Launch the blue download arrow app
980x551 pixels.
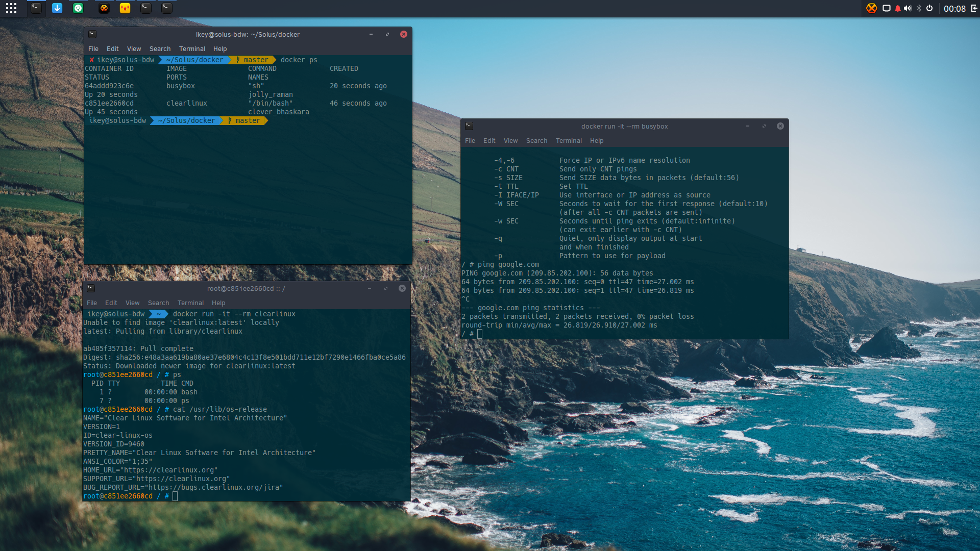pos(57,8)
